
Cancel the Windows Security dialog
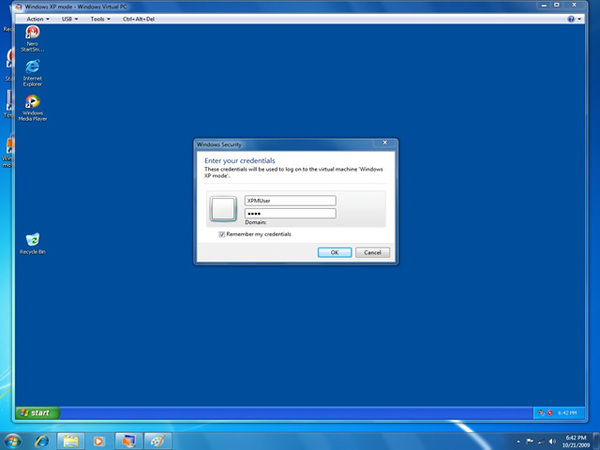coord(372,253)
